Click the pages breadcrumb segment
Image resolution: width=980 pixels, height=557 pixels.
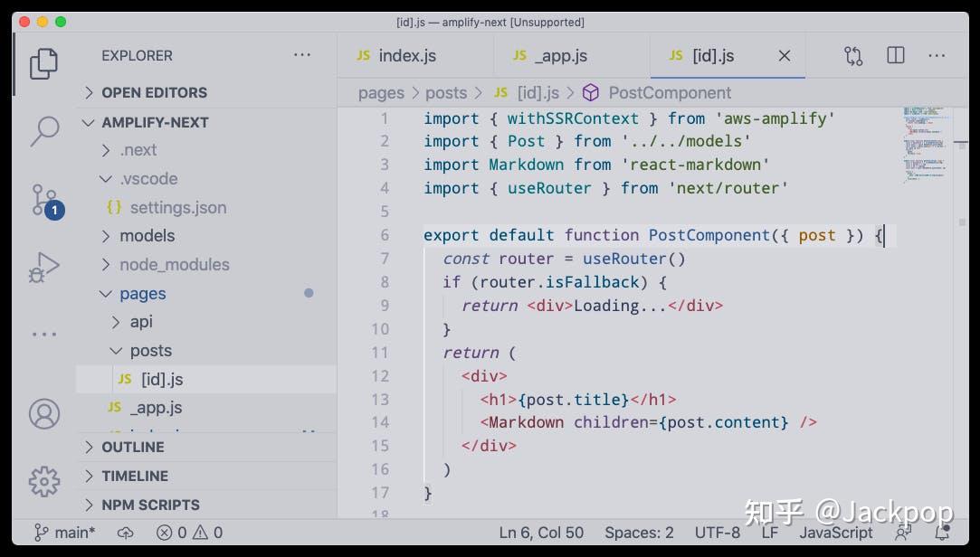[381, 93]
